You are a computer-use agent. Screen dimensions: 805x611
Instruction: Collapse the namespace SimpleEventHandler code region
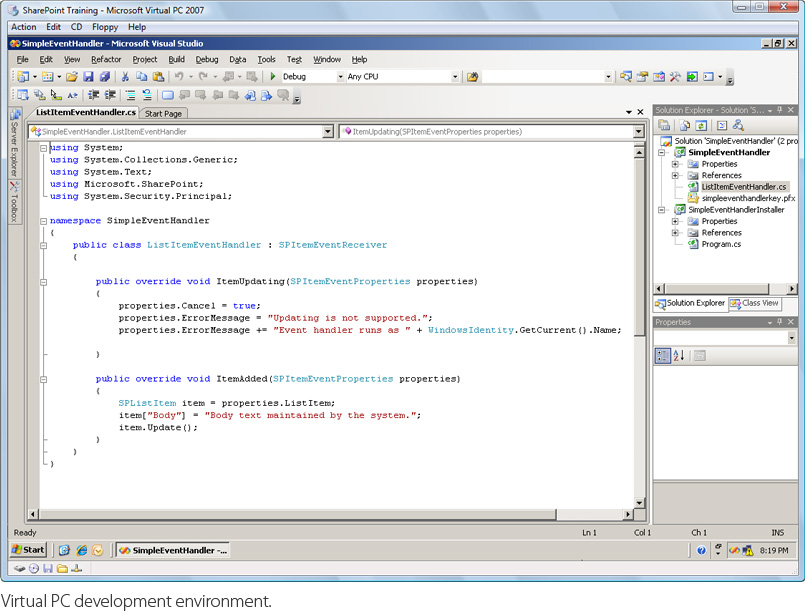pyautogui.click(x=44, y=221)
